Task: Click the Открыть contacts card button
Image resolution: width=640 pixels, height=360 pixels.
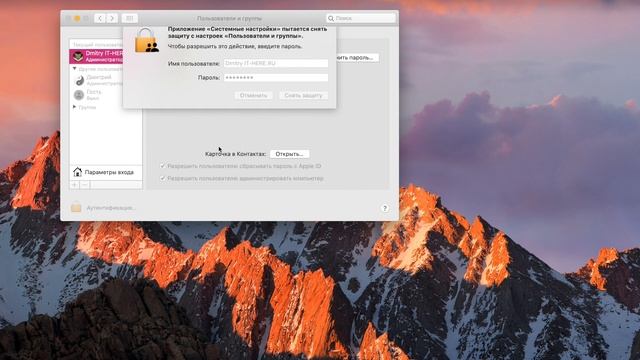Action: 289,154
